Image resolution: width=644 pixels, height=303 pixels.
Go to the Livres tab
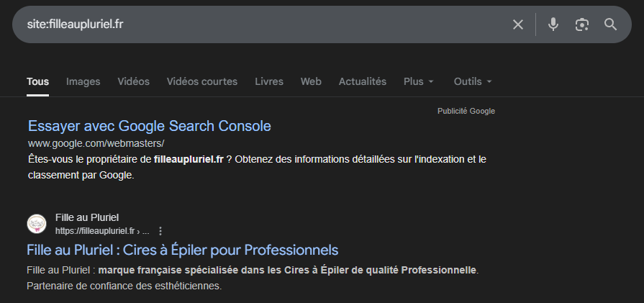pyautogui.click(x=269, y=82)
